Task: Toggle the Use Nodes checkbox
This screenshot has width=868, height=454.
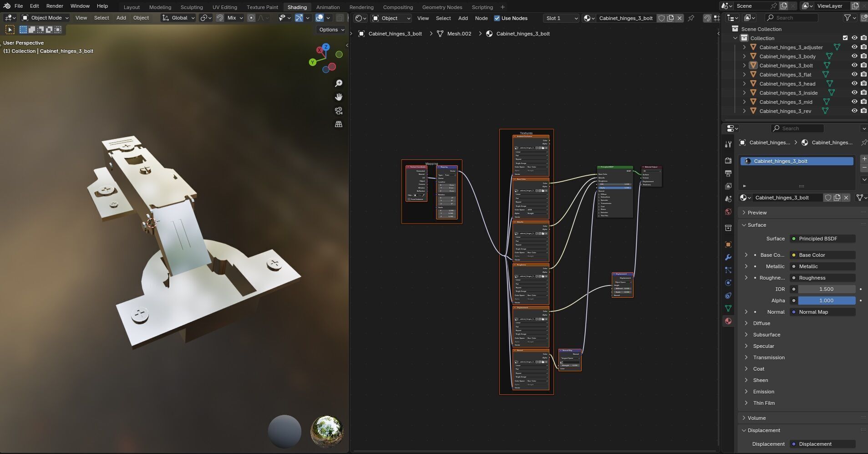Action: [x=497, y=18]
